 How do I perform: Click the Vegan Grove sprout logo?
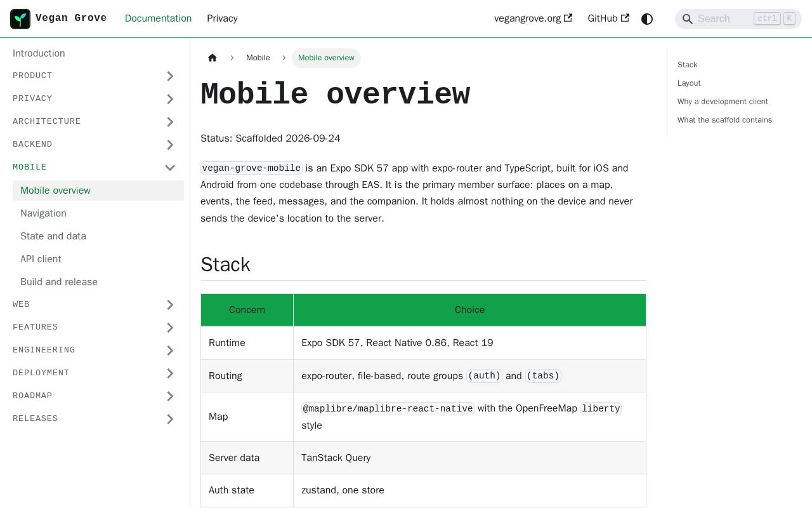[x=20, y=18]
